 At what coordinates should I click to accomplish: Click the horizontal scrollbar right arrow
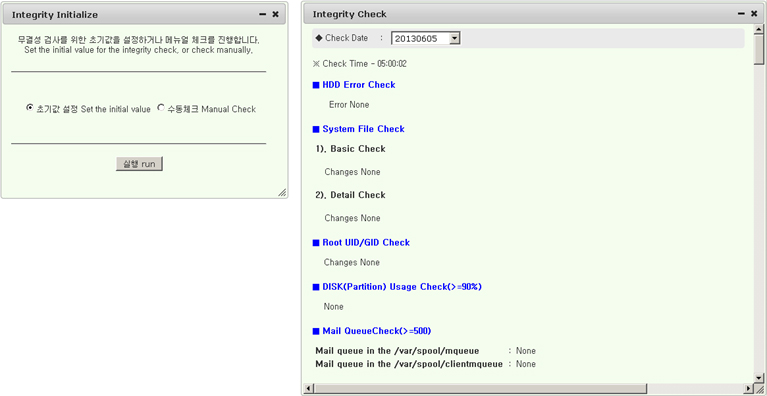(749, 389)
